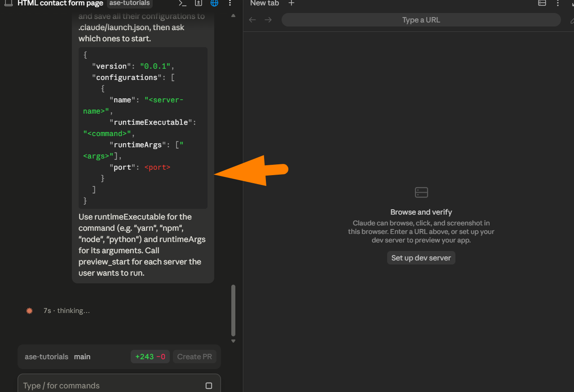The height and width of the screenshot is (392, 574).
Task: Click the orange thinking spinner icon
Action: point(30,311)
